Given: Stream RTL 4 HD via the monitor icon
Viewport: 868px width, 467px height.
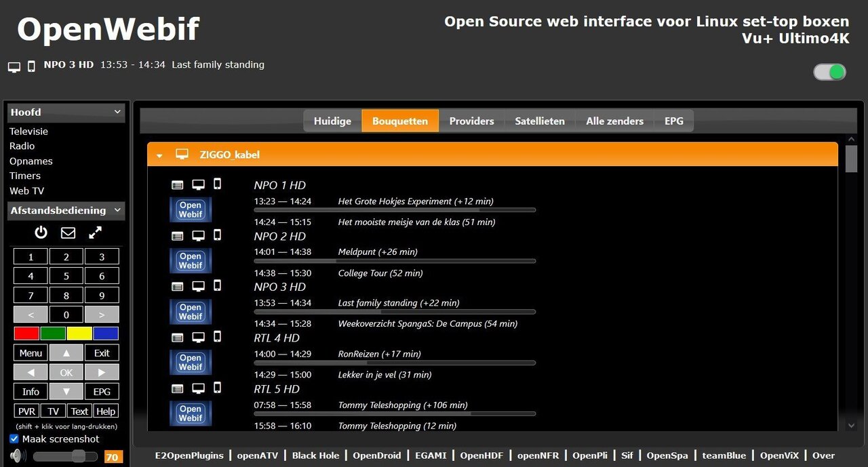Looking at the screenshot, I should click(198, 337).
